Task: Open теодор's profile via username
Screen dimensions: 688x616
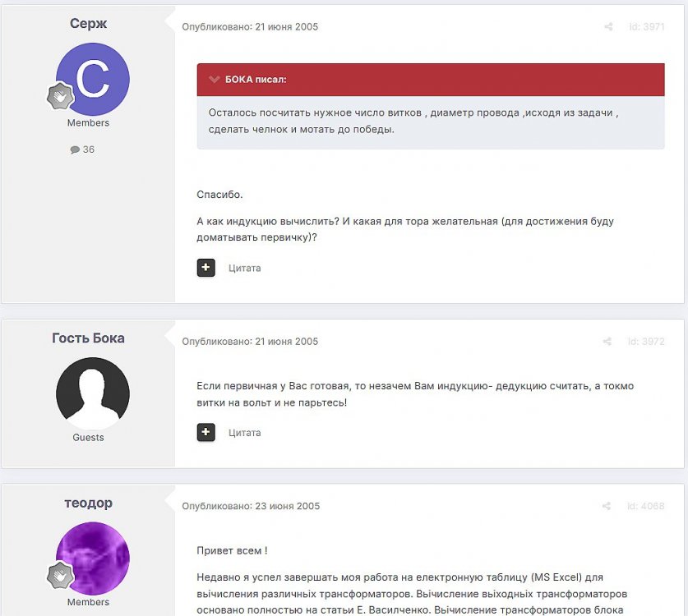Action: pos(88,503)
